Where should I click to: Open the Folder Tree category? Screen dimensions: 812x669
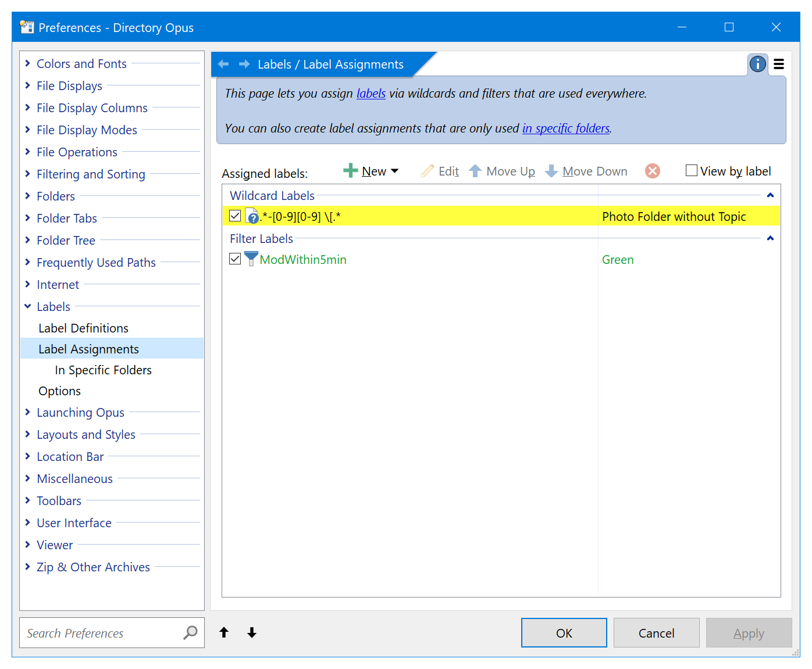(66, 240)
